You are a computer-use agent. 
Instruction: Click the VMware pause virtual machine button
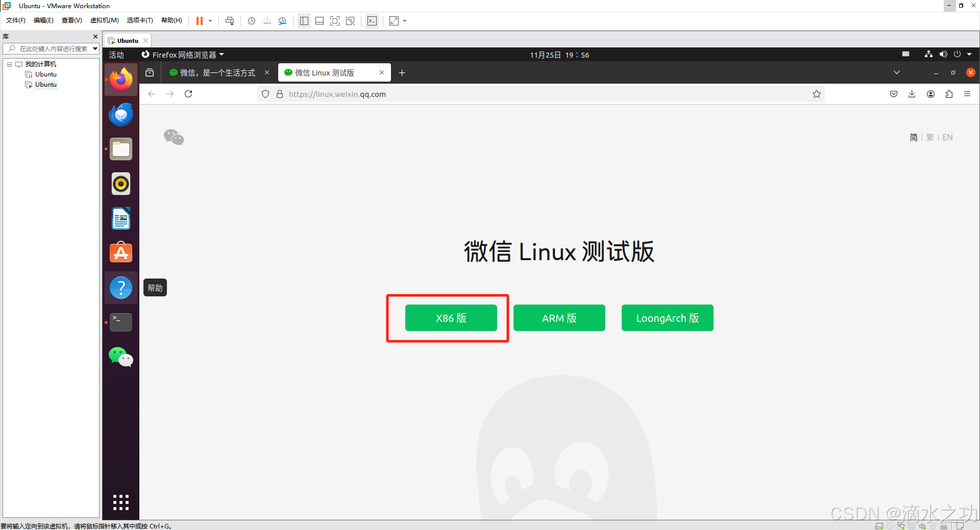200,21
